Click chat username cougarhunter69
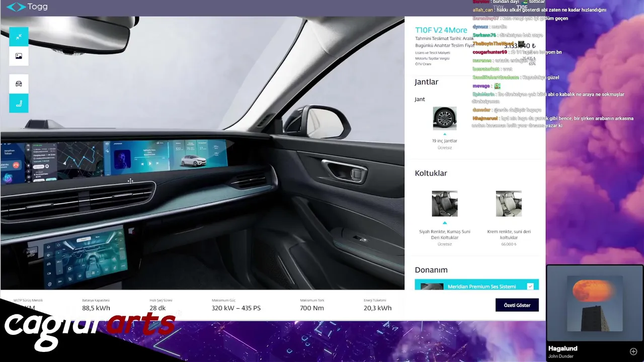Screen dimensions: 644x362 tap(490, 52)
